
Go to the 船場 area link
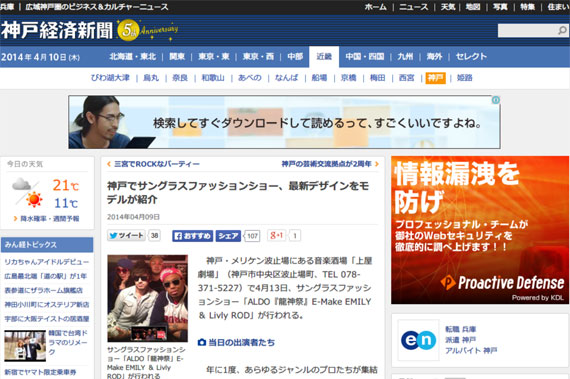pyautogui.click(x=319, y=78)
